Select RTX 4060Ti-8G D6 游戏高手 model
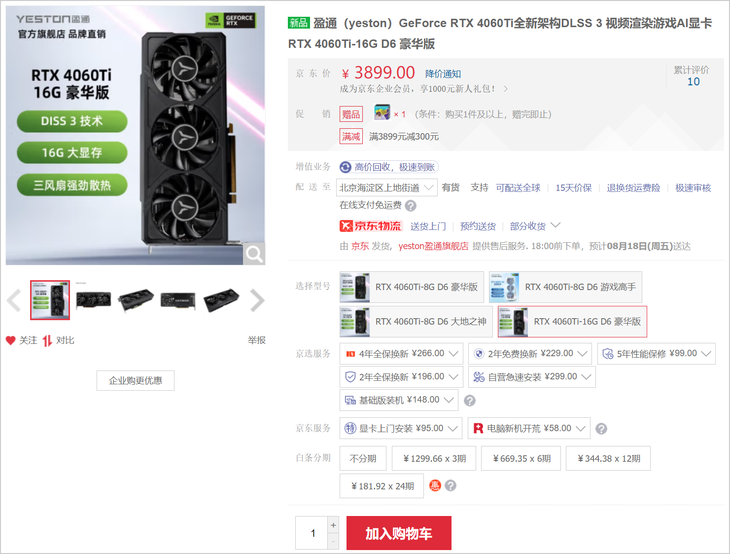 [x=565, y=287]
